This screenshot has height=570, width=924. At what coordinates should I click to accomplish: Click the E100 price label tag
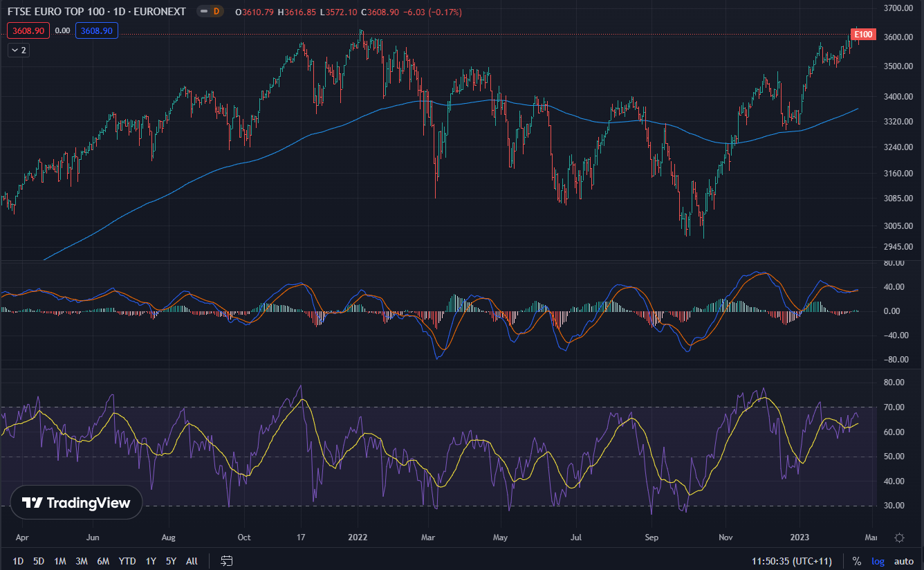coord(864,34)
